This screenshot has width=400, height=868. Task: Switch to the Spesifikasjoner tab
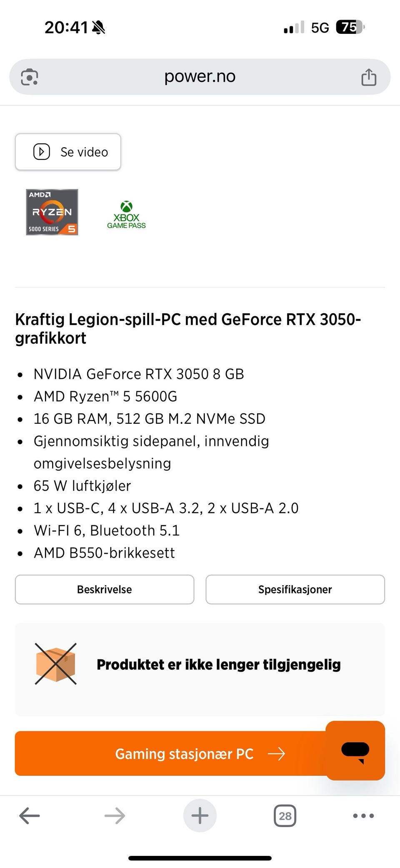click(x=295, y=589)
